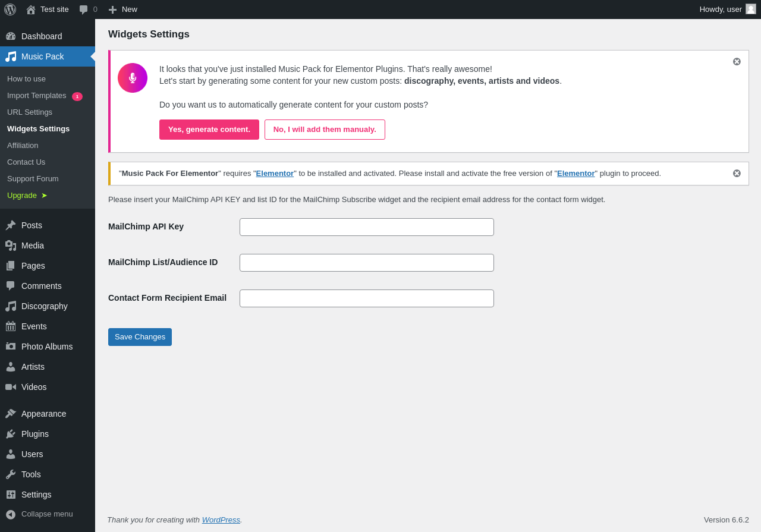Collapse the admin sidebar menu

pyautogui.click(x=48, y=514)
